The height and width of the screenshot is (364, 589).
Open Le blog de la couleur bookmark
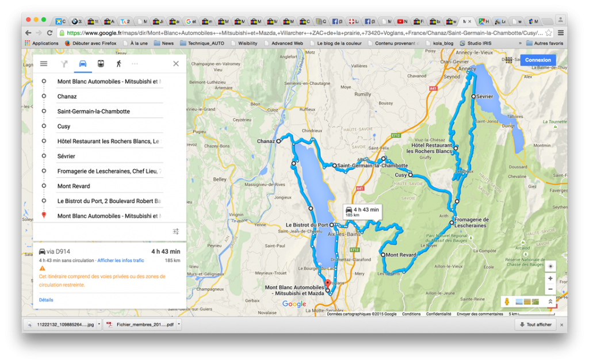click(335, 43)
